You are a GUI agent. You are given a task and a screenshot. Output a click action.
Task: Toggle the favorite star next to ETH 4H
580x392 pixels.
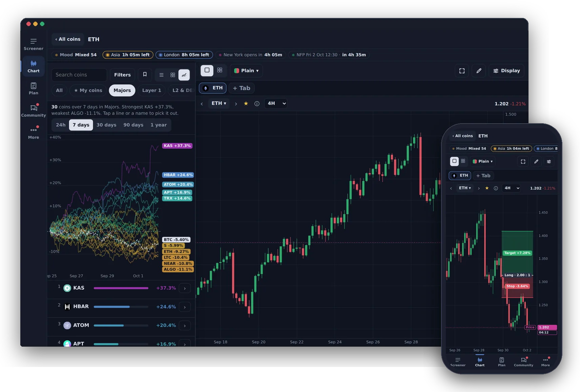pos(246,104)
